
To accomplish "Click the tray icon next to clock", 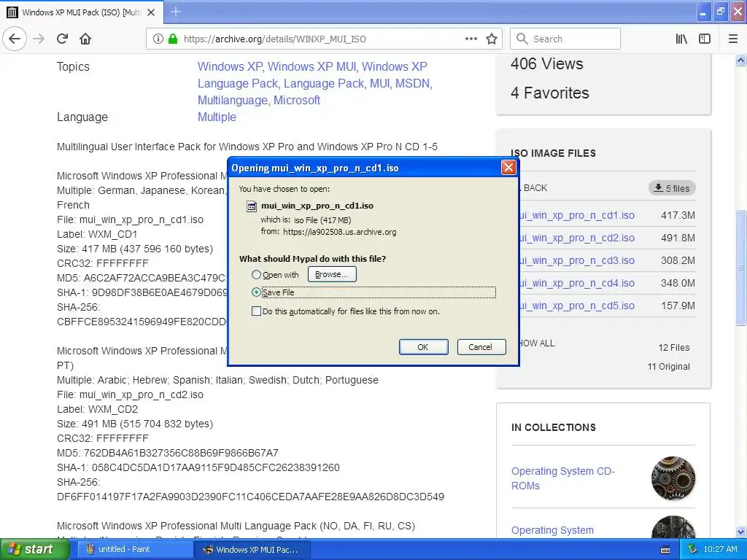I will click(x=693, y=550).
